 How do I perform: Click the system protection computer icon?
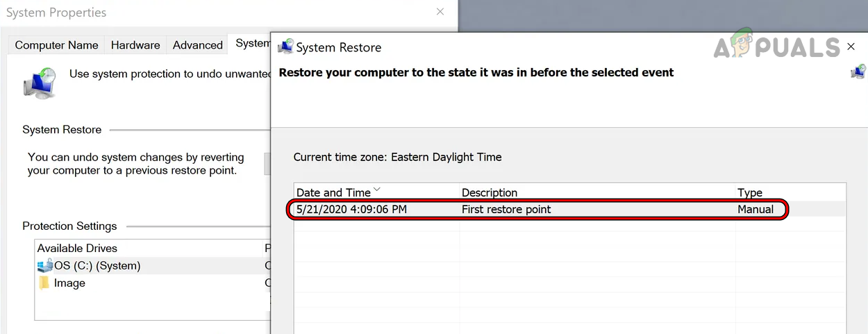click(x=39, y=83)
